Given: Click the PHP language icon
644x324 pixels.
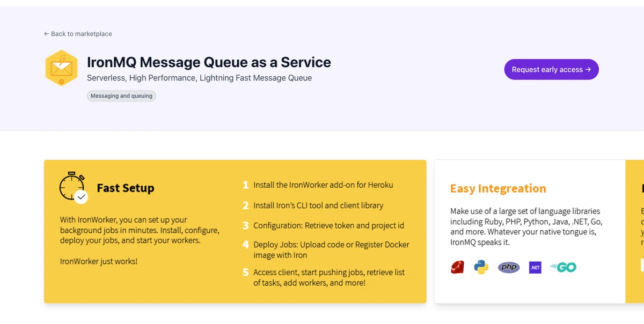Looking at the screenshot, I should pyautogui.click(x=509, y=267).
